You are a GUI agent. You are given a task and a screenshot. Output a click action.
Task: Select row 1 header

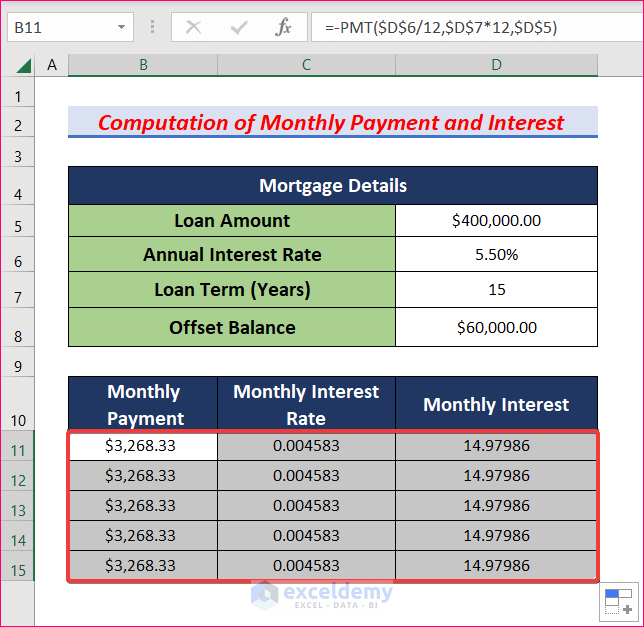[x=18, y=92]
